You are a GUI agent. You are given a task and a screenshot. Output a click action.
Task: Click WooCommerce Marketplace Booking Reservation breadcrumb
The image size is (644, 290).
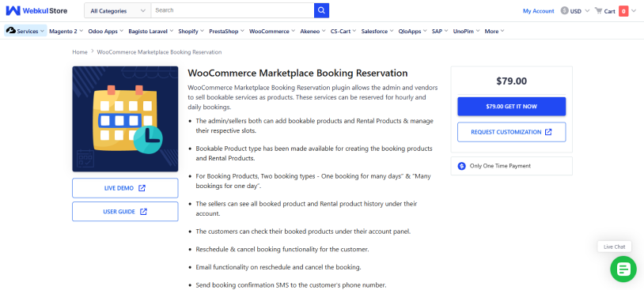(x=159, y=52)
